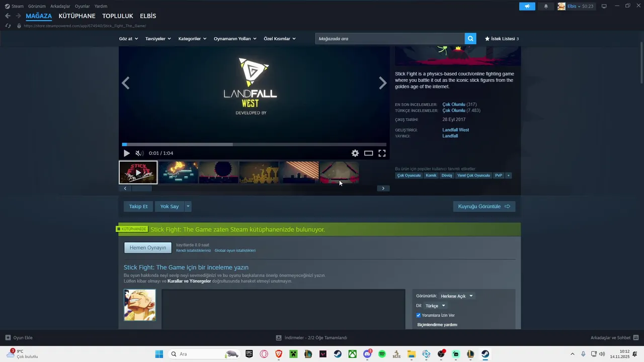Open Arkadaşlar menu
644x362 pixels.
60,6
